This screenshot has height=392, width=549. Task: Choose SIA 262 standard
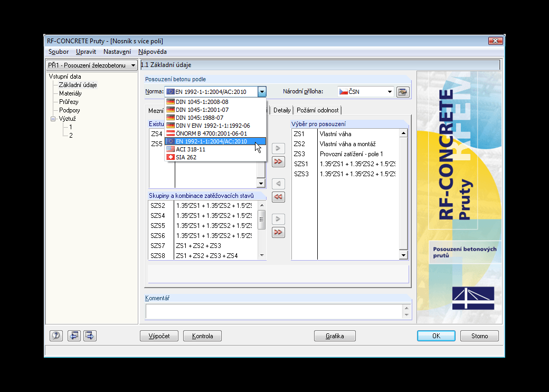(x=215, y=158)
